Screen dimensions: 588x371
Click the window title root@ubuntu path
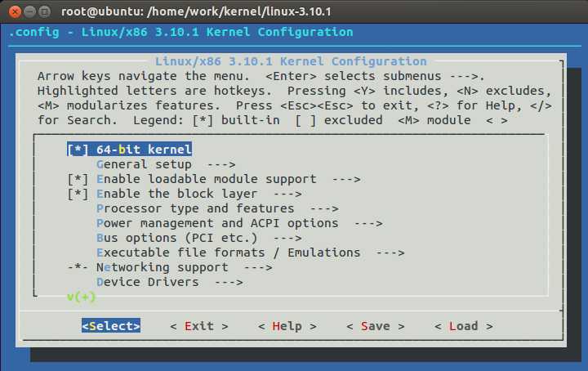tap(196, 11)
